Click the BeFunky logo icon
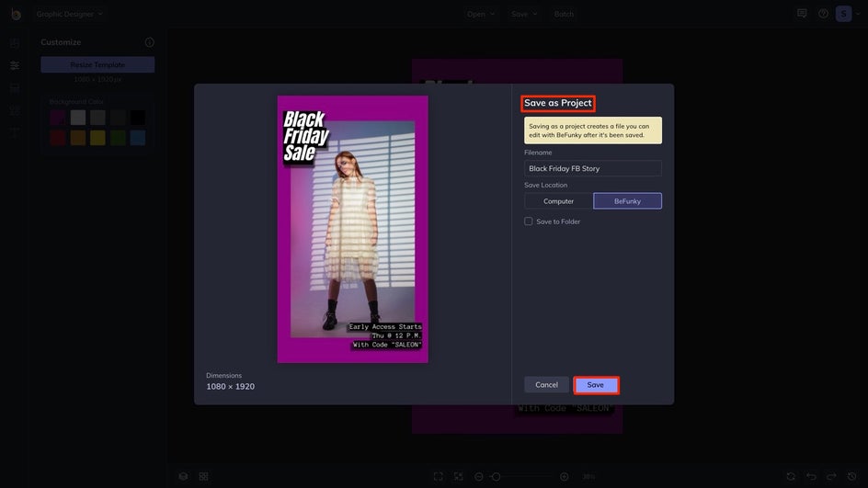The width and height of the screenshot is (868, 488). (15, 14)
